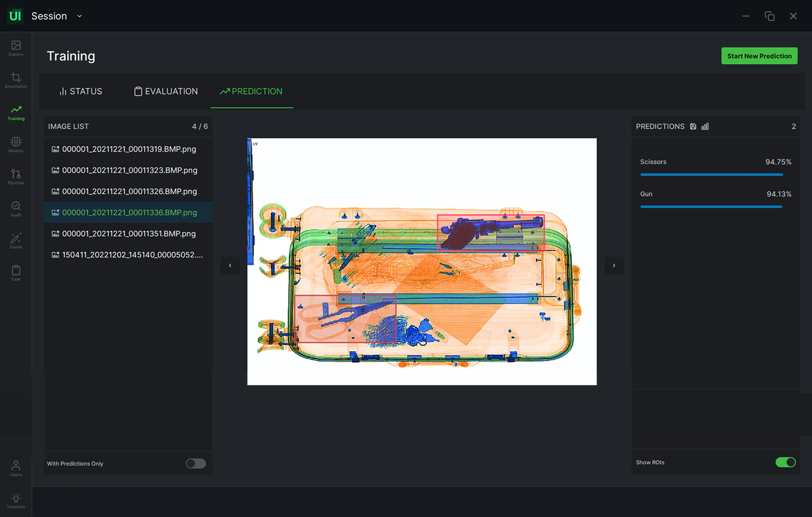Click the scissors ROI box in the X-ray

pos(345,318)
